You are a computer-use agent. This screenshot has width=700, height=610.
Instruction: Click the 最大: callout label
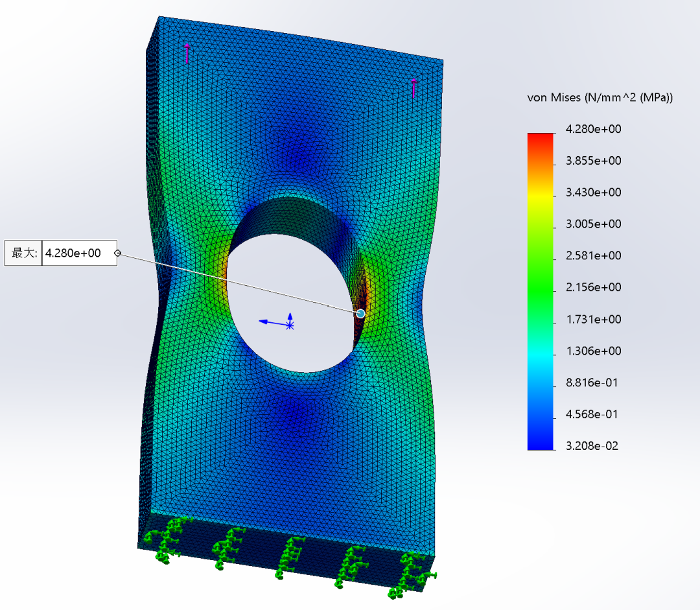pyautogui.click(x=24, y=253)
